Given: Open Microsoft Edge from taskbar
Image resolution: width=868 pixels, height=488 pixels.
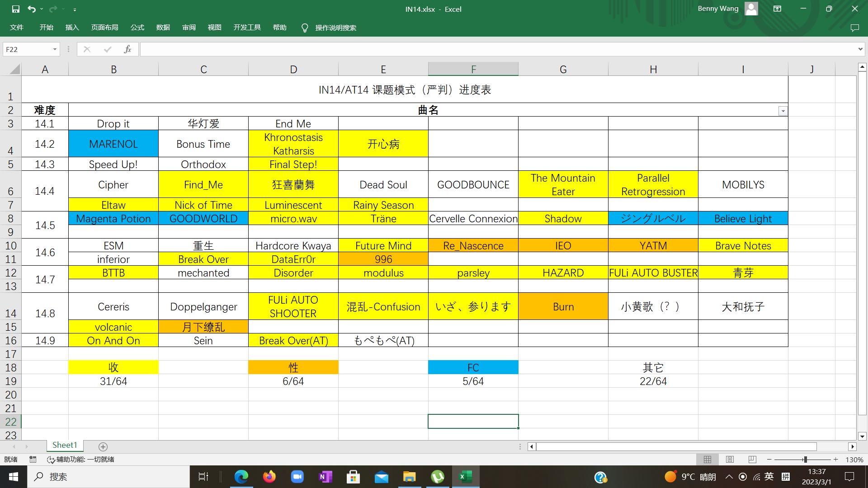Looking at the screenshot, I should (241, 477).
